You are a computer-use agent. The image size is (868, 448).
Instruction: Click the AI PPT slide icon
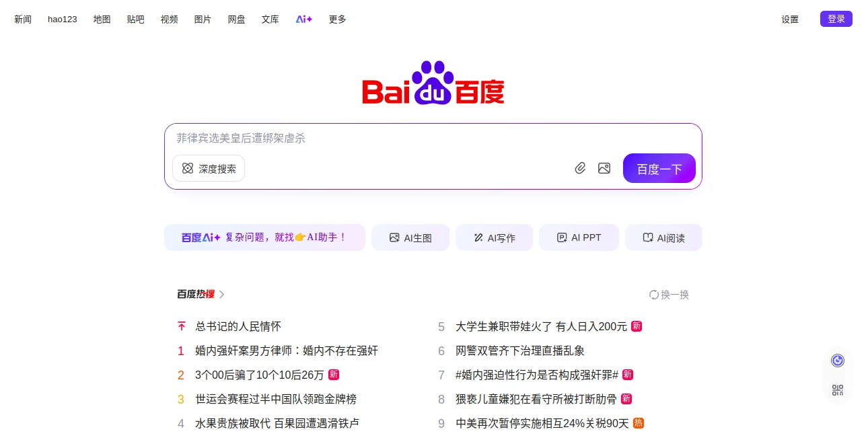click(x=562, y=237)
